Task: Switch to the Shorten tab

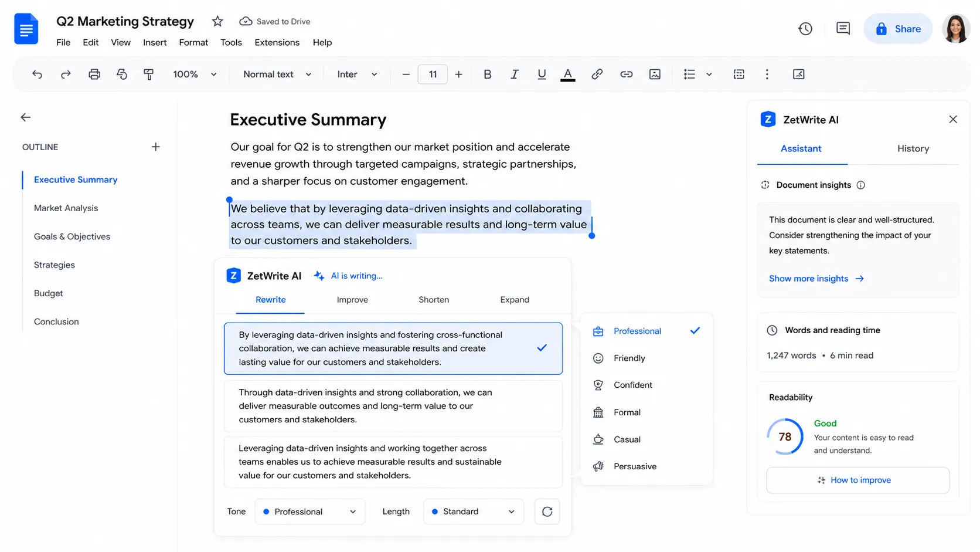Action: coord(434,300)
